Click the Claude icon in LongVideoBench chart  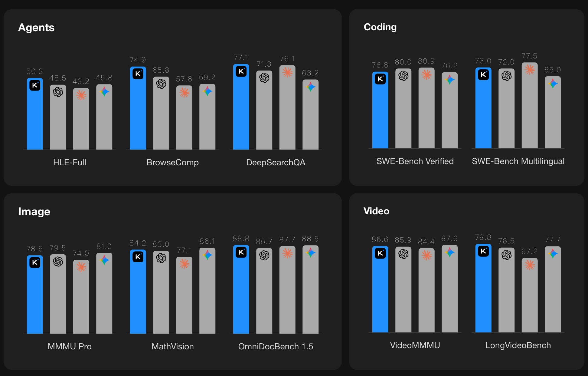pos(530,265)
